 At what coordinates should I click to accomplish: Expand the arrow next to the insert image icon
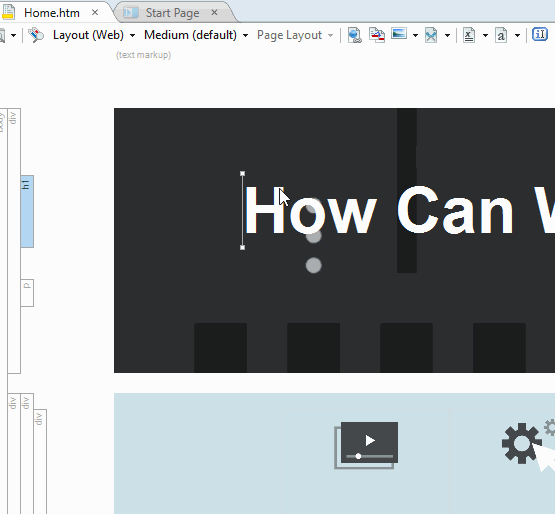coord(415,35)
